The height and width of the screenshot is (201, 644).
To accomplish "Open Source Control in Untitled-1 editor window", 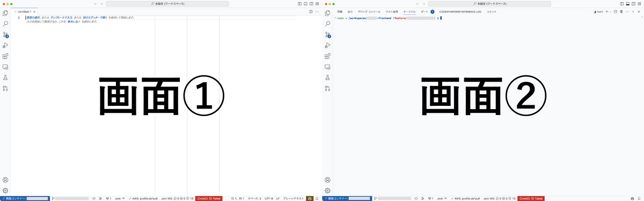I will [5, 34].
